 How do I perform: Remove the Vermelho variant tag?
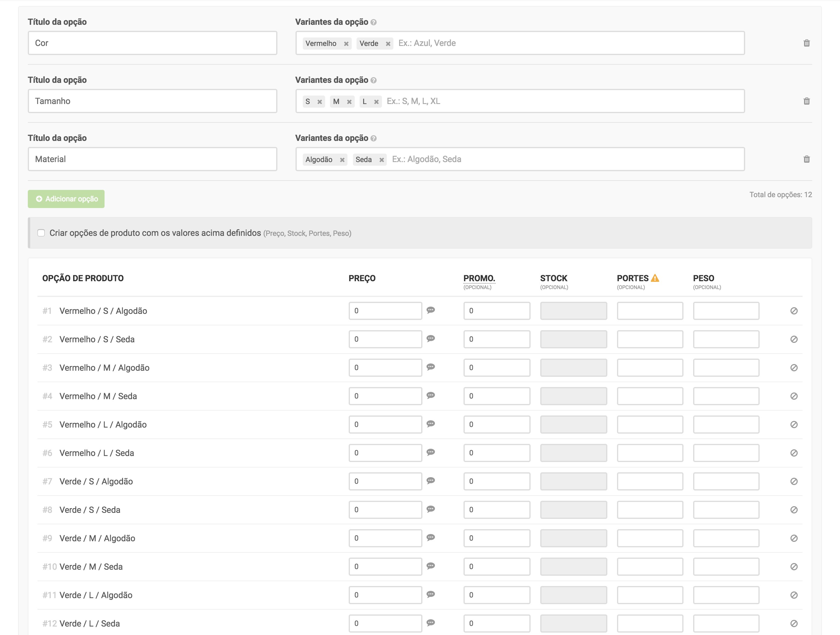tap(346, 44)
